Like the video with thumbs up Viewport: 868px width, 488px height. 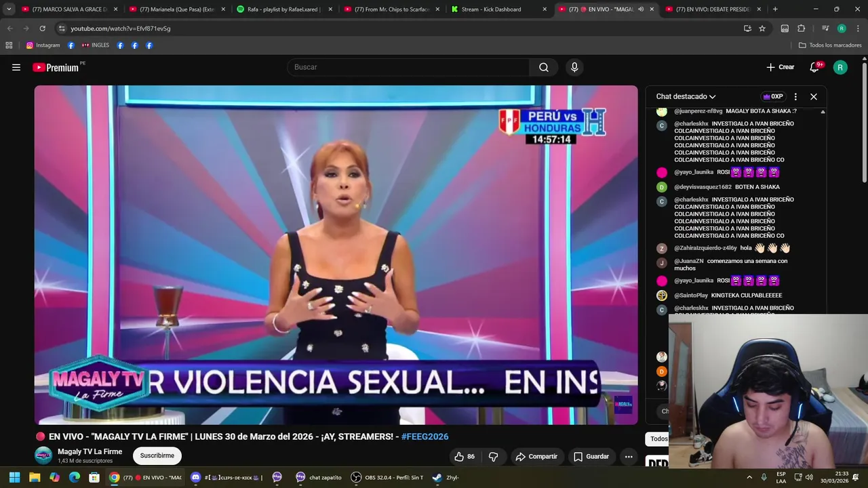tap(465, 457)
